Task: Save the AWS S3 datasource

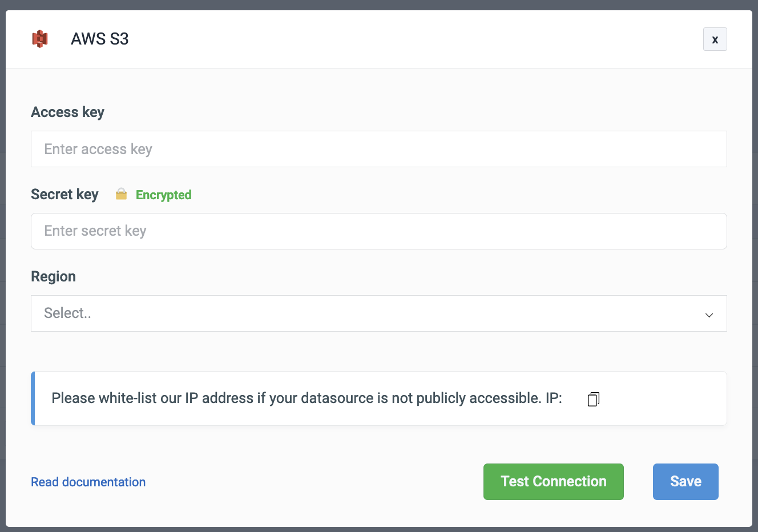Action: pyautogui.click(x=685, y=482)
